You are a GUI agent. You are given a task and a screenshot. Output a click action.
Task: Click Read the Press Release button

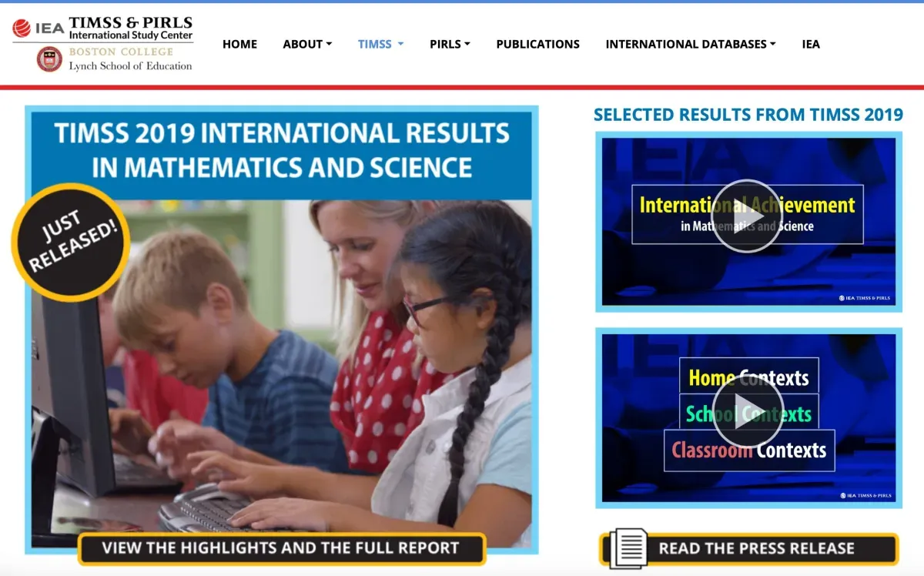tap(756, 548)
